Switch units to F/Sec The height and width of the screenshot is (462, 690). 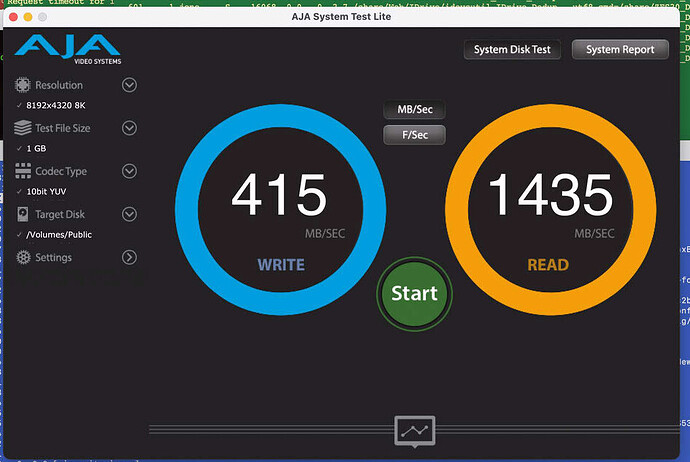(414, 135)
